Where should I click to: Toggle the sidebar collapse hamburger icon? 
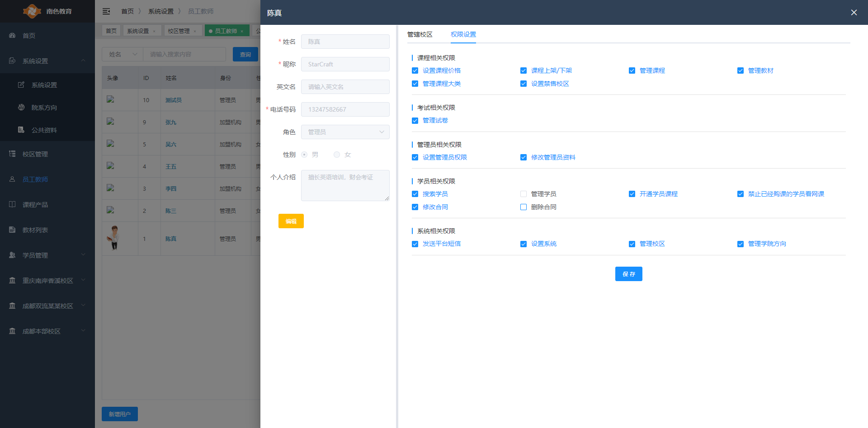tap(106, 11)
